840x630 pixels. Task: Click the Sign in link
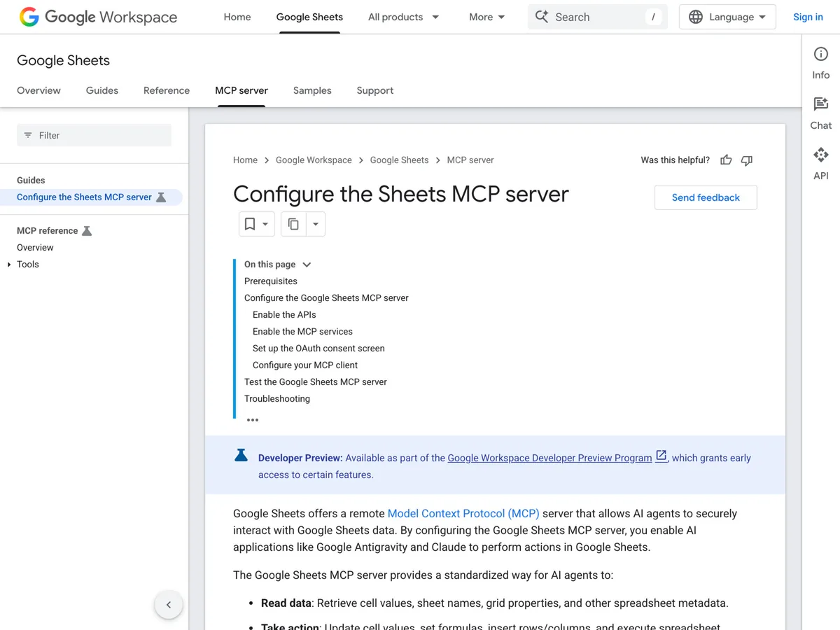pyautogui.click(x=808, y=17)
